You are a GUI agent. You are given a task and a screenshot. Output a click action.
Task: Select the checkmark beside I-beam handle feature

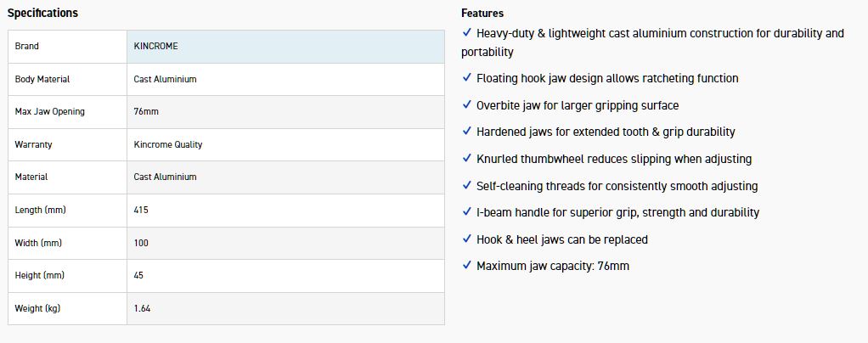coord(466,211)
